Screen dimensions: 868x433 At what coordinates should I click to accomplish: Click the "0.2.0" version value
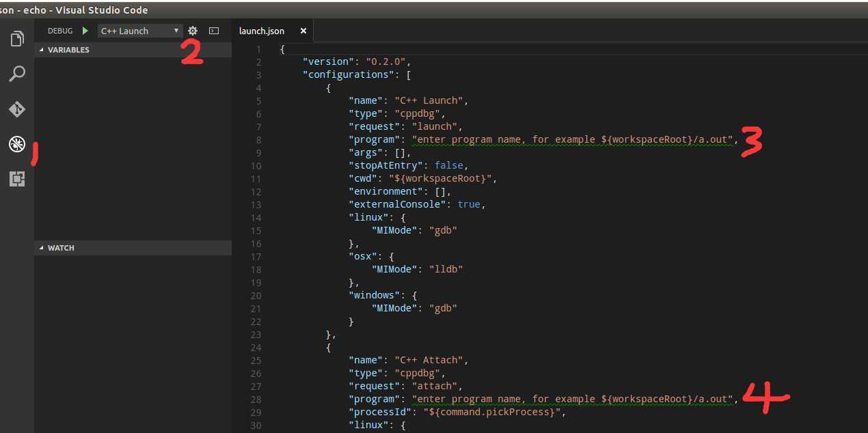[x=385, y=61]
